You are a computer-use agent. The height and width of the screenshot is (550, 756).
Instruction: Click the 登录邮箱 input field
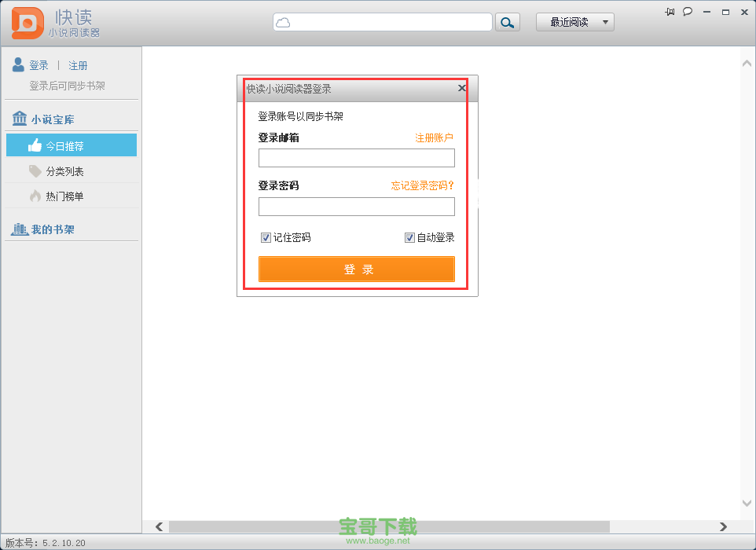coord(356,158)
